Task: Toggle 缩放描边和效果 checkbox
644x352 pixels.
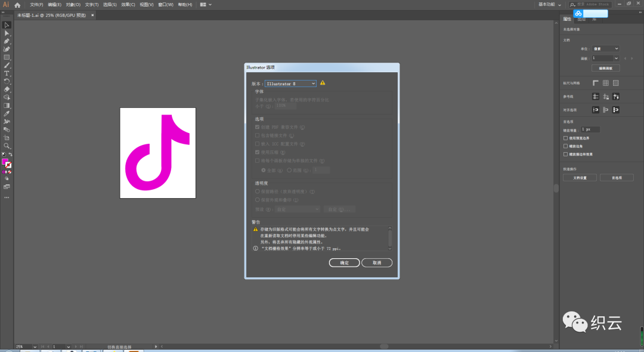Action: pyautogui.click(x=565, y=155)
